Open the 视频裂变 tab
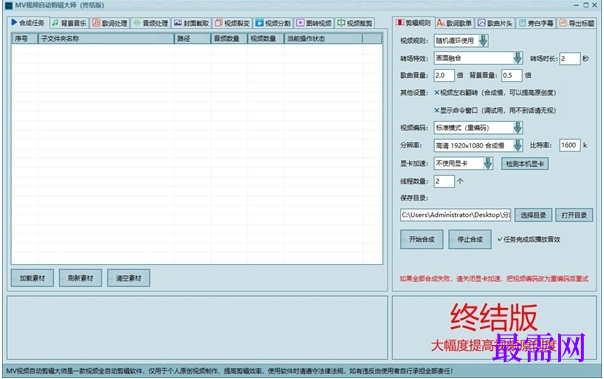Screen dimensions: 604x379 coord(232,23)
